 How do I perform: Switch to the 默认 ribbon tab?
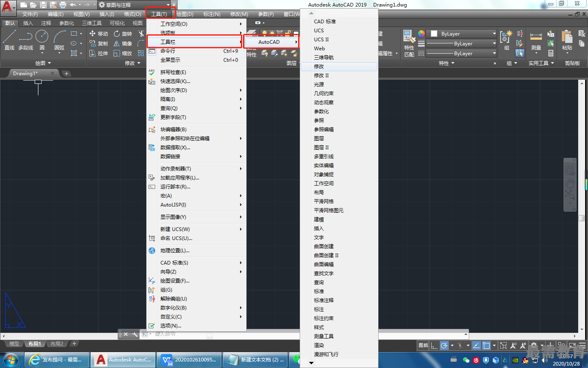10,23
